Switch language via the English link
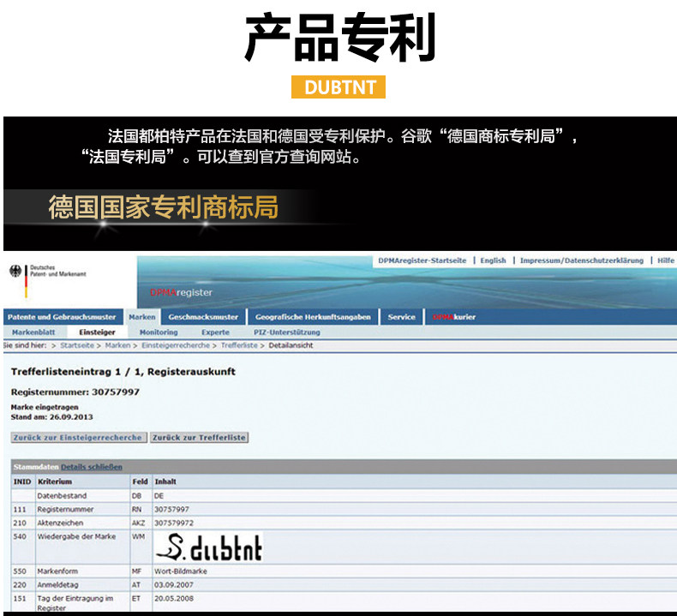Image resolution: width=677 pixels, height=616 pixels. pyautogui.click(x=493, y=260)
